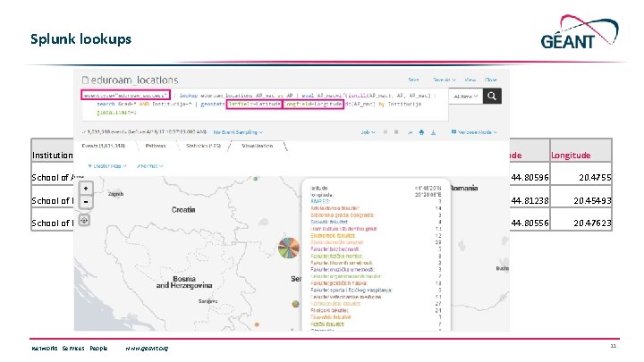Image resolution: width=644 pixels, height=362 pixels.
Task: Click latitude cell 44.81238
Action: coord(530,201)
